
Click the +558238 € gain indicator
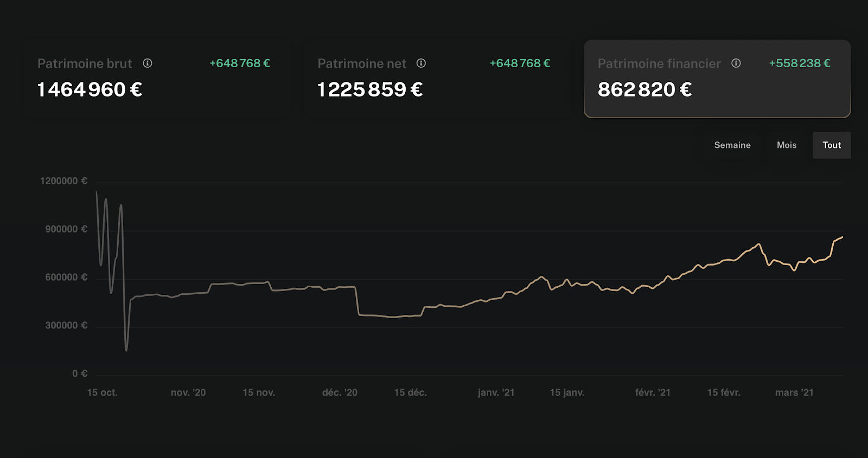[800, 63]
